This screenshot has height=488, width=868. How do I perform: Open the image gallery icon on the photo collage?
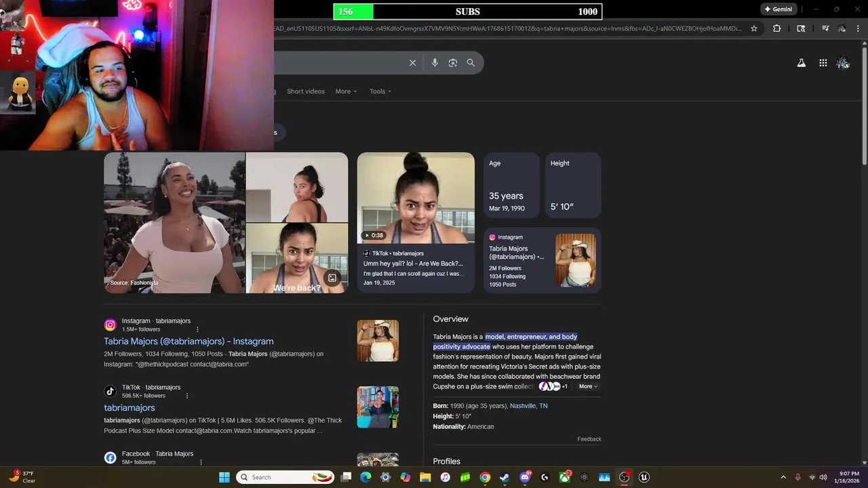(332, 278)
